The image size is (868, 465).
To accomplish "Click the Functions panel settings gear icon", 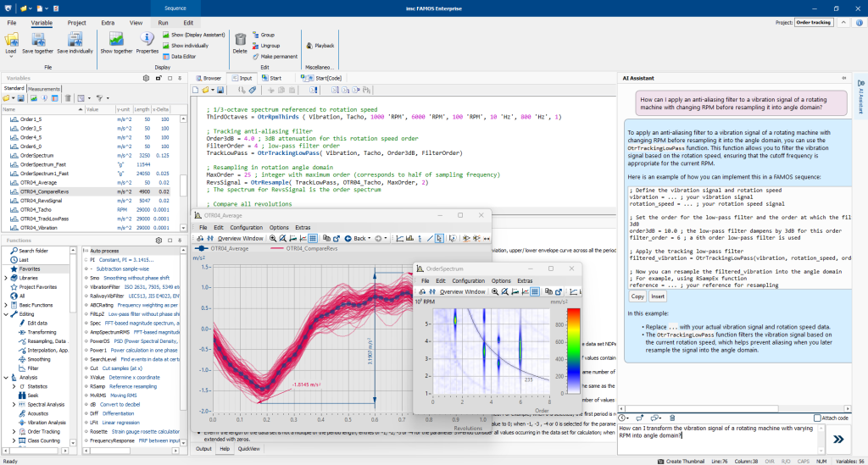I will 159,241.
